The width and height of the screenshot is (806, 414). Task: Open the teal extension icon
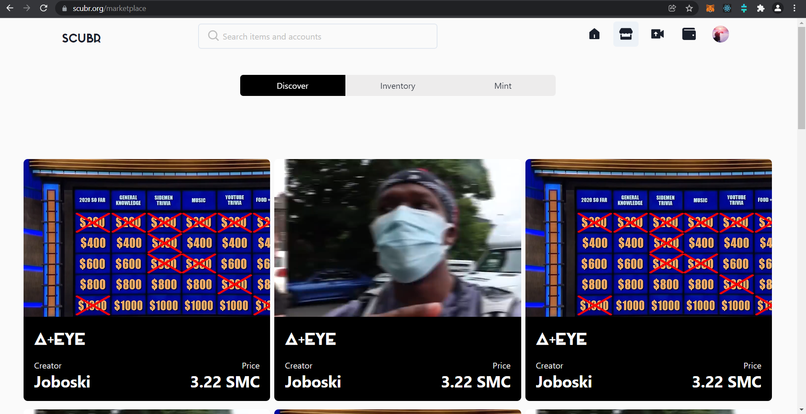tap(744, 8)
